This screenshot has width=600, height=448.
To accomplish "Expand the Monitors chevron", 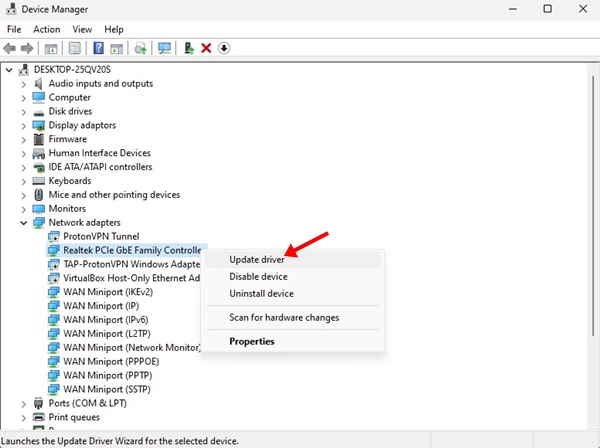I will click(24, 209).
